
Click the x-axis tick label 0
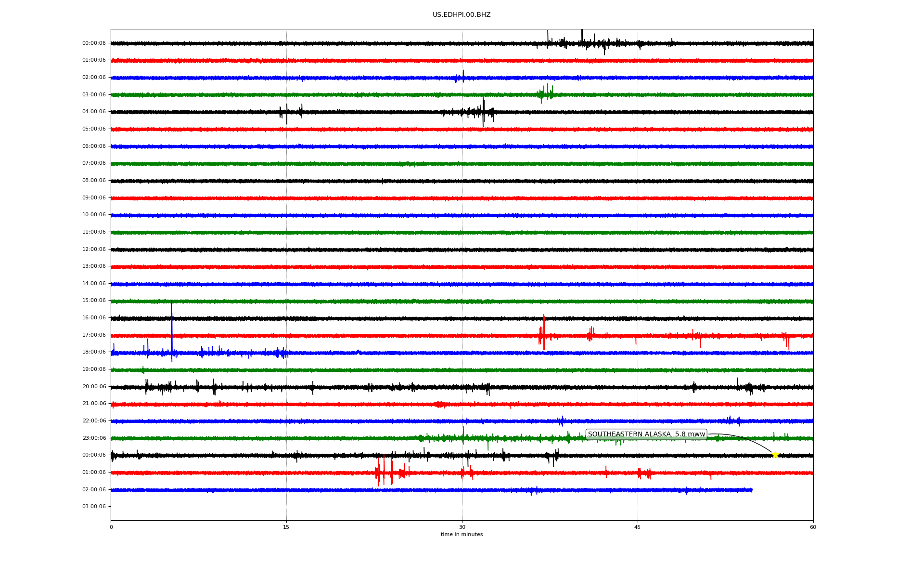111,527
